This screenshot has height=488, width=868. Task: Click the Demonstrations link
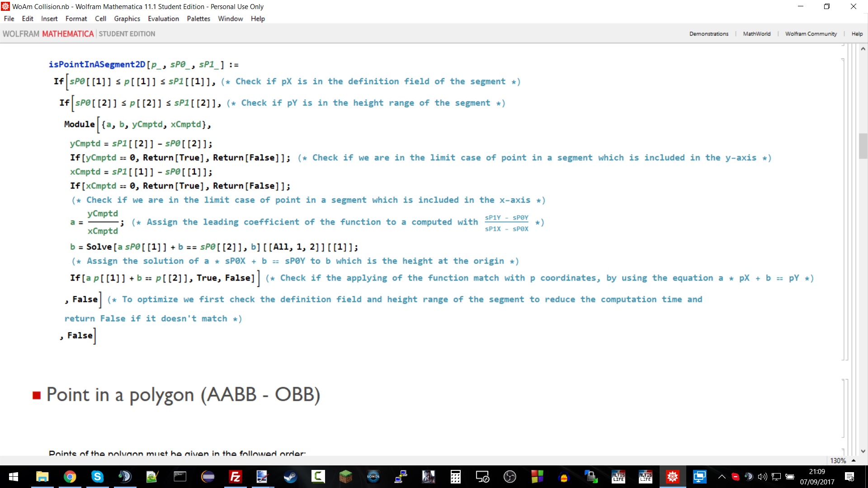click(x=708, y=34)
